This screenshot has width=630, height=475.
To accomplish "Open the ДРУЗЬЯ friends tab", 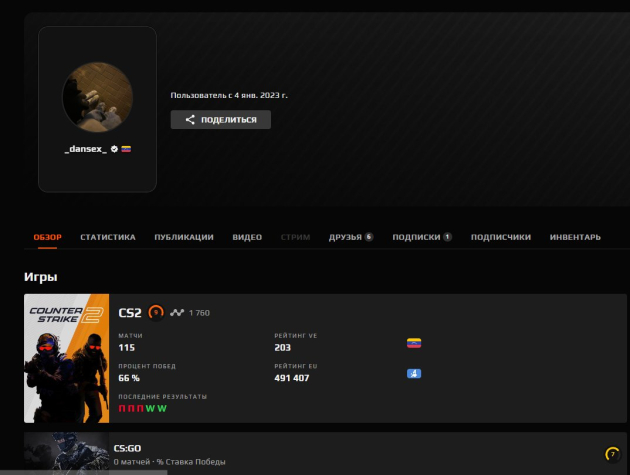I will click(x=350, y=237).
